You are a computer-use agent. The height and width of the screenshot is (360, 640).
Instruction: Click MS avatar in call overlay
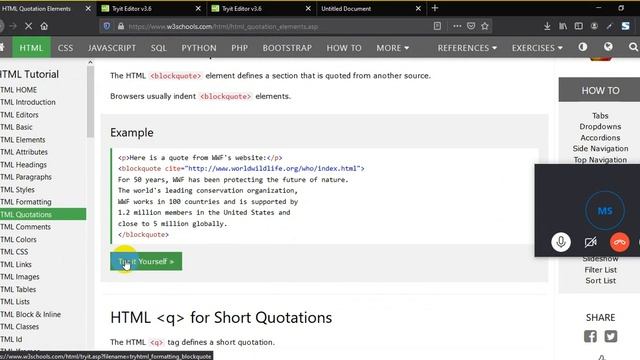click(x=605, y=211)
